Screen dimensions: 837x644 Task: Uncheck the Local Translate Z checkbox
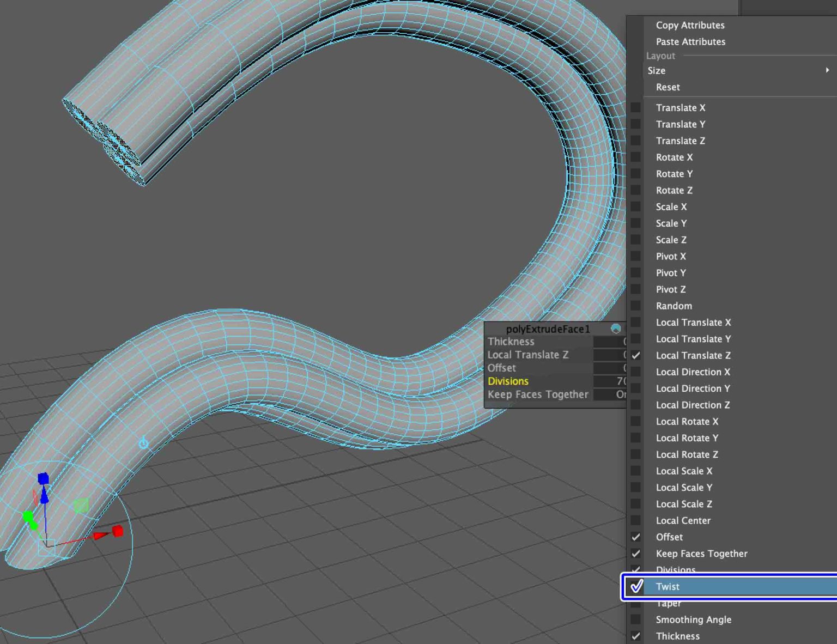[635, 355]
